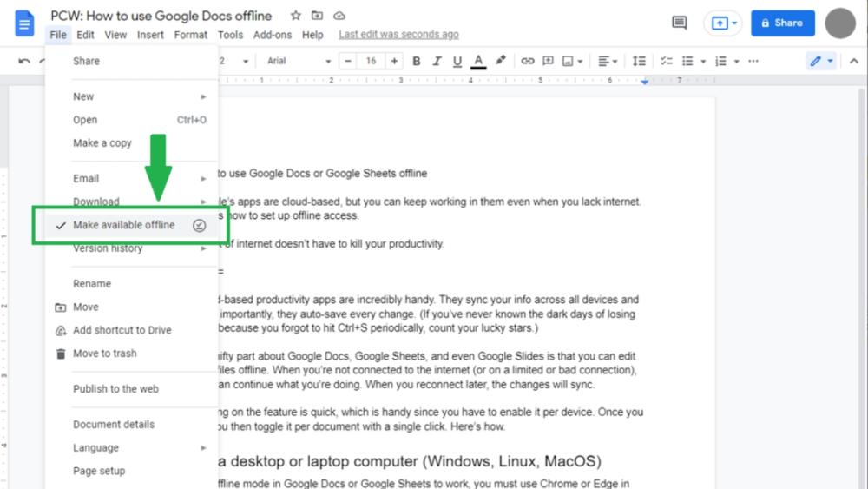Open Page setup
868x489 pixels.
[132, 471]
